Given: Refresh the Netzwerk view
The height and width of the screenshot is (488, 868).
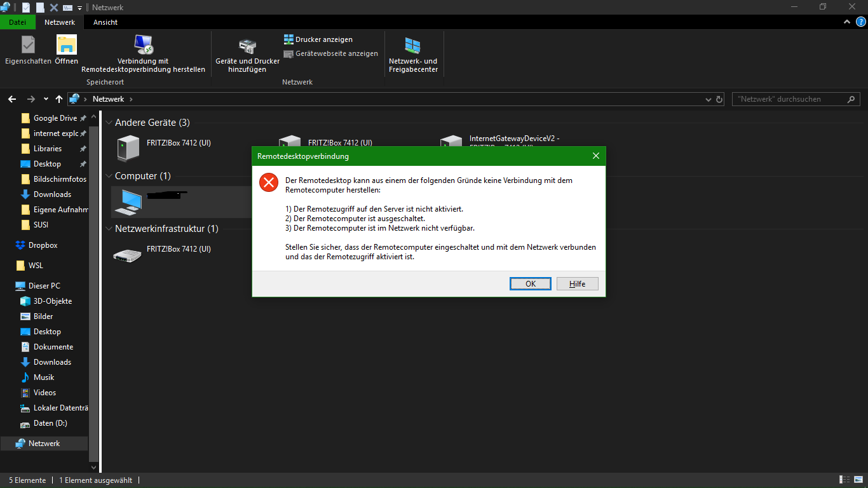Looking at the screenshot, I should coord(719,100).
